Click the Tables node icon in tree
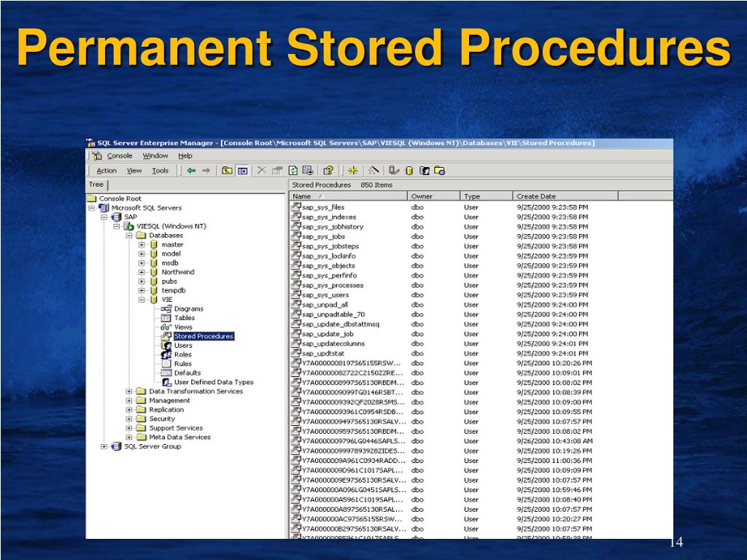The image size is (747, 560). (x=166, y=318)
